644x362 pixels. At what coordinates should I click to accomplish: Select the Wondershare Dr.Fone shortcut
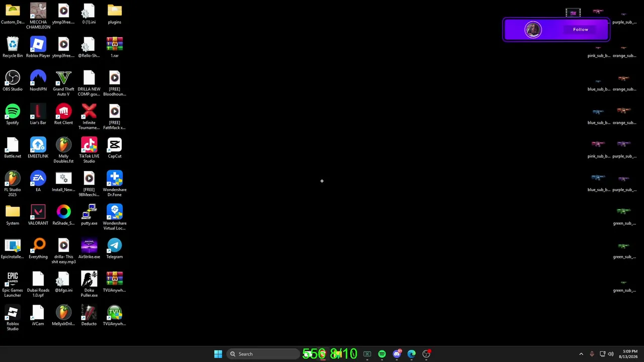(x=114, y=184)
